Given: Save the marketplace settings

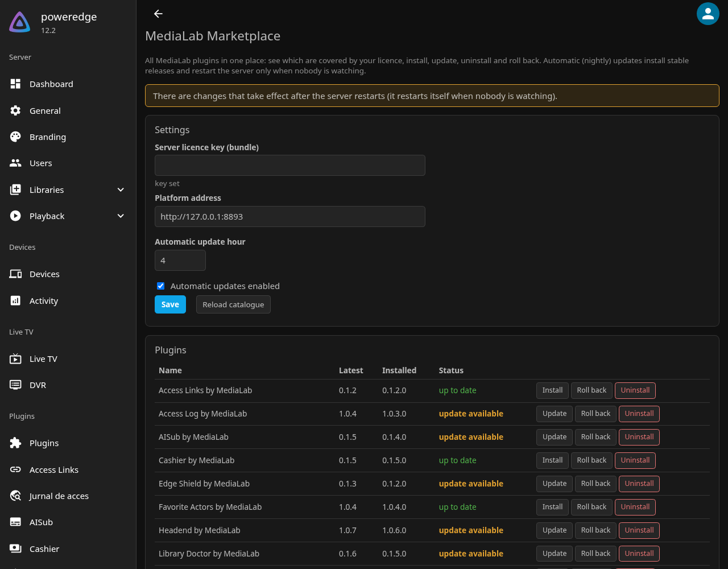Looking at the screenshot, I should coord(170,304).
